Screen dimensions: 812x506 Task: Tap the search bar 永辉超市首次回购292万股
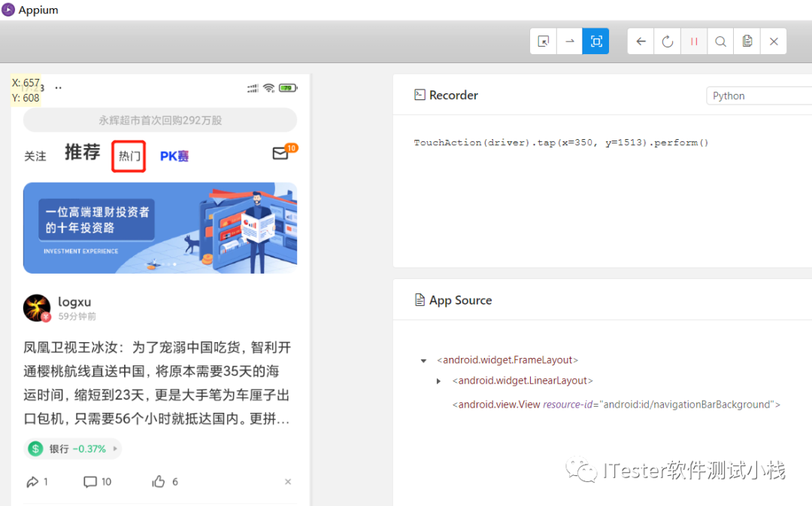[x=160, y=120]
